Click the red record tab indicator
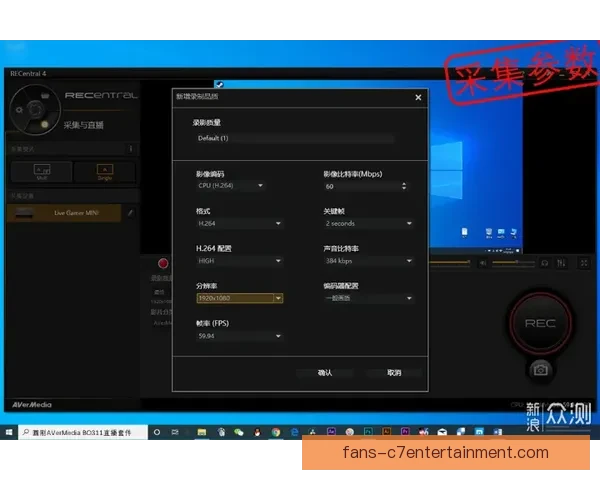The width and height of the screenshot is (600, 480). coord(163,263)
